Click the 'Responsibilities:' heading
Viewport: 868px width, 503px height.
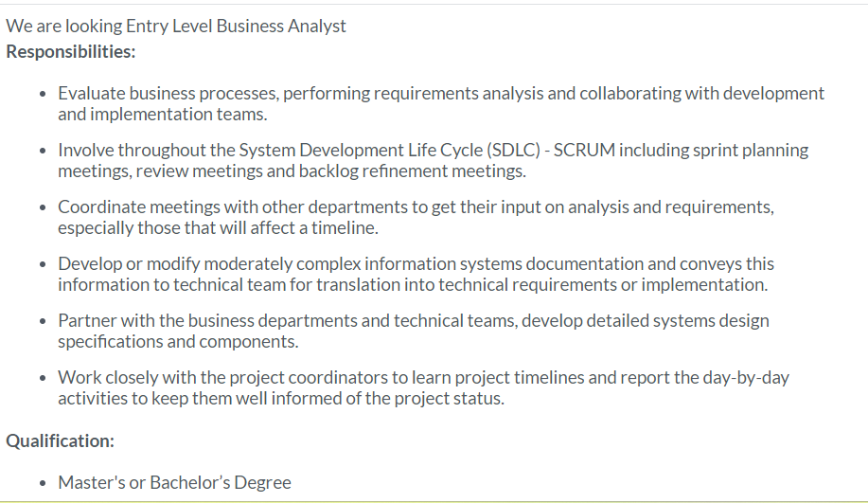(x=71, y=51)
